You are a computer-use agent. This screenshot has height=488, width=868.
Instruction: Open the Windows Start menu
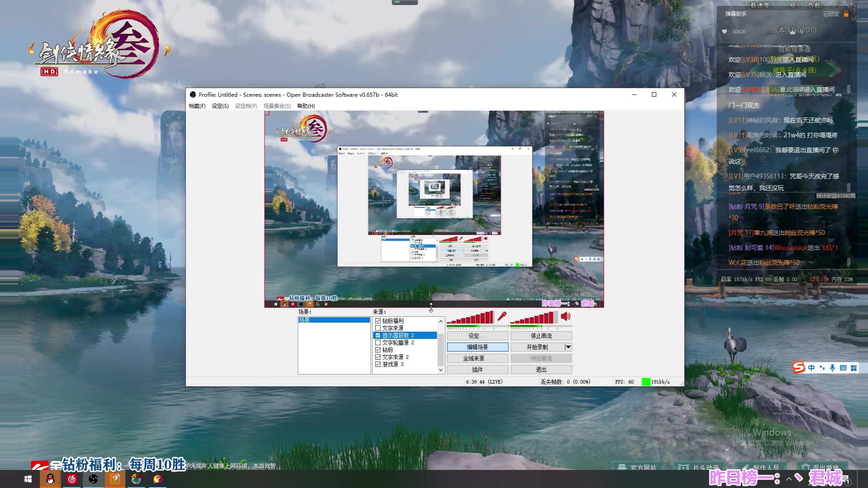[x=28, y=479]
